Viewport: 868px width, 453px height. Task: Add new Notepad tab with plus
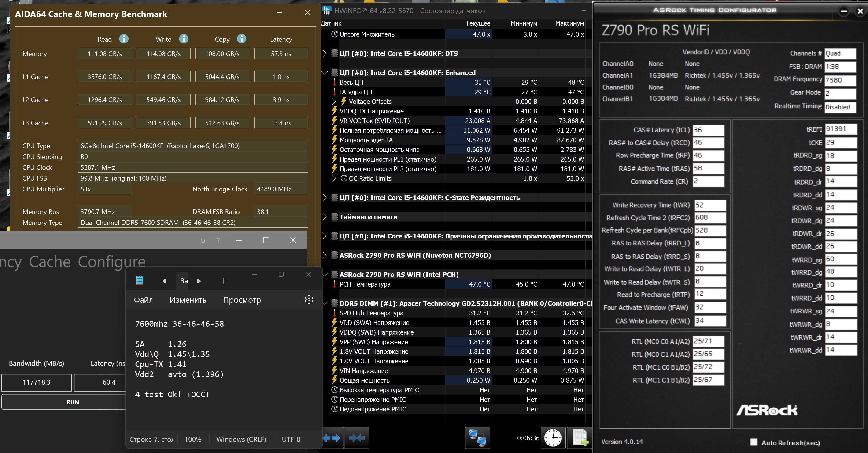(223, 281)
